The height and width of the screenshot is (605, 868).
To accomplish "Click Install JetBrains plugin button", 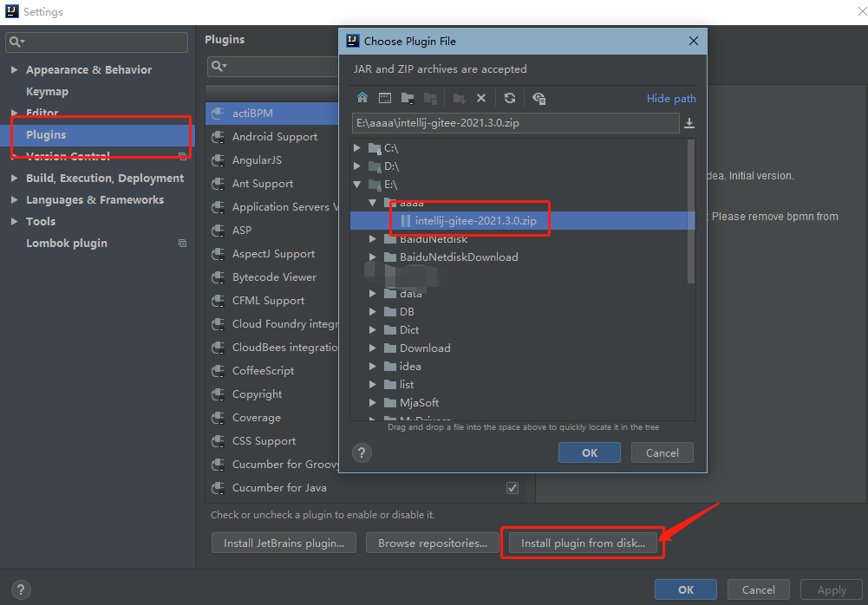I will (284, 543).
